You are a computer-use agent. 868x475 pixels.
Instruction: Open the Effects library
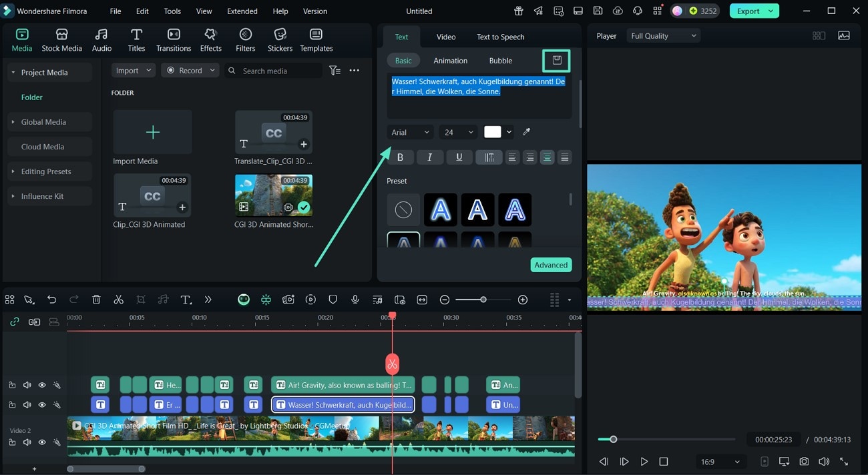(x=211, y=40)
